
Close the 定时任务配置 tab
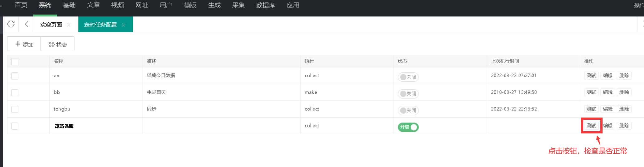click(123, 25)
